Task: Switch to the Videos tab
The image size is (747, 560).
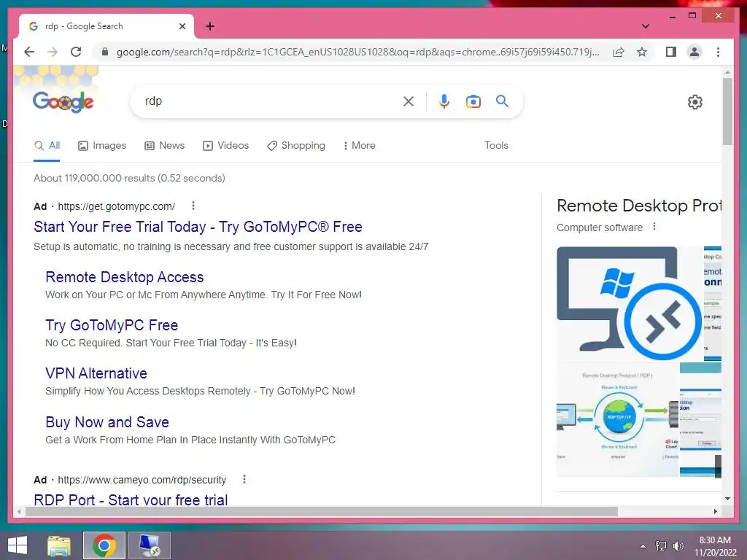Action: point(225,145)
